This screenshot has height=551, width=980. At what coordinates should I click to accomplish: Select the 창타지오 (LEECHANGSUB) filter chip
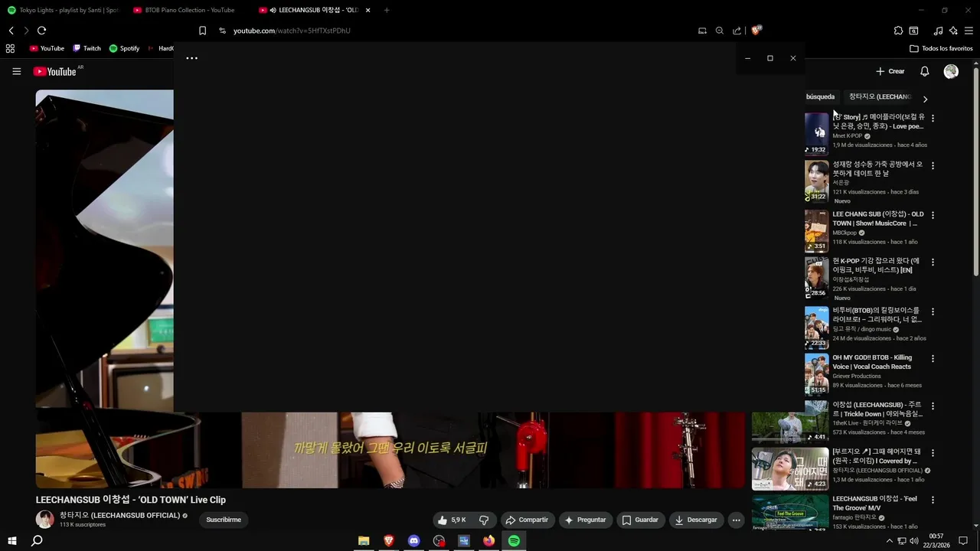pyautogui.click(x=880, y=97)
